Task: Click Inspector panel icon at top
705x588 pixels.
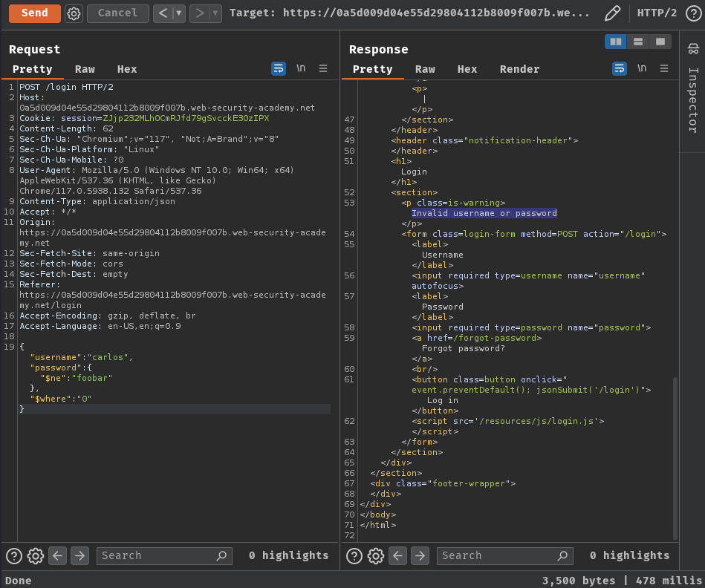Action: tap(693, 48)
